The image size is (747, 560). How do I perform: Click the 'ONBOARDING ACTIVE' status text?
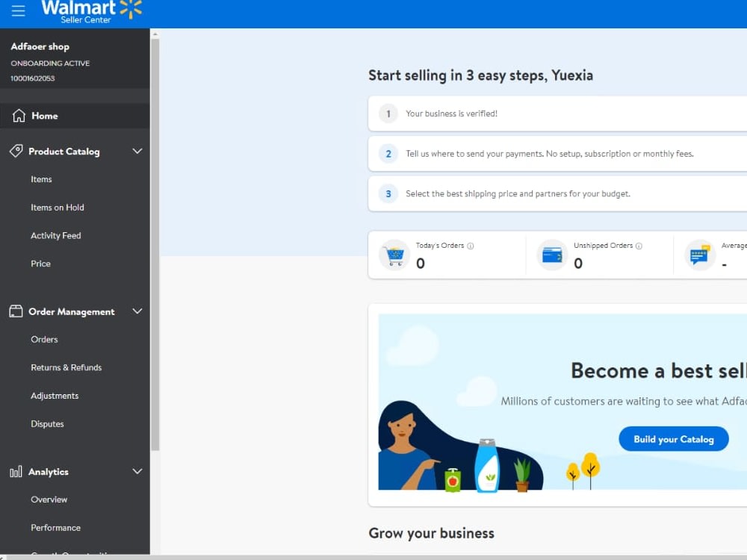point(50,63)
